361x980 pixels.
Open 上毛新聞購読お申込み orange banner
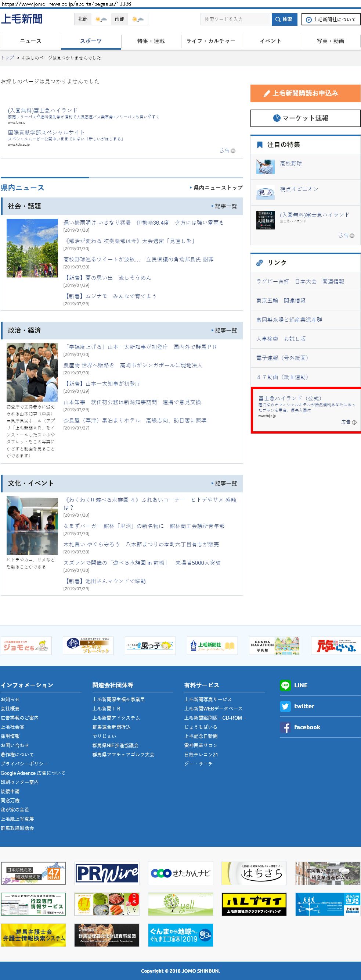pyautogui.click(x=305, y=93)
